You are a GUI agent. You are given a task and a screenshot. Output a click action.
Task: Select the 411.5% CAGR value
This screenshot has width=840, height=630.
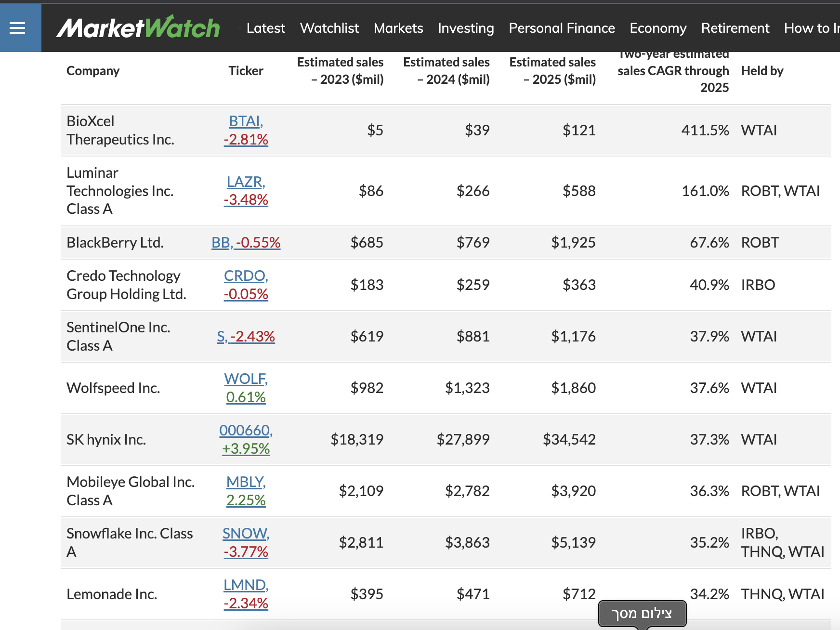705,130
